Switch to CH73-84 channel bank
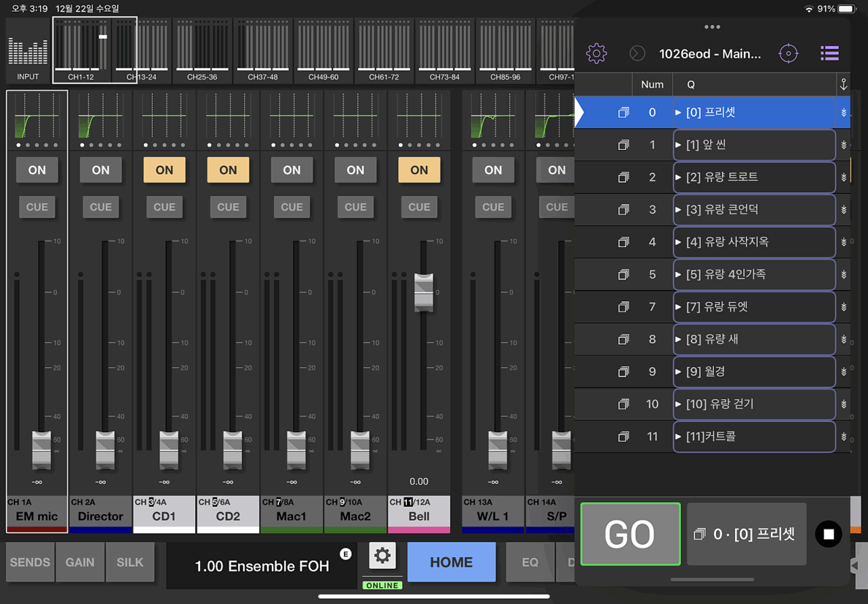The height and width of the screenshot is (604, 868). coord(444,50)
